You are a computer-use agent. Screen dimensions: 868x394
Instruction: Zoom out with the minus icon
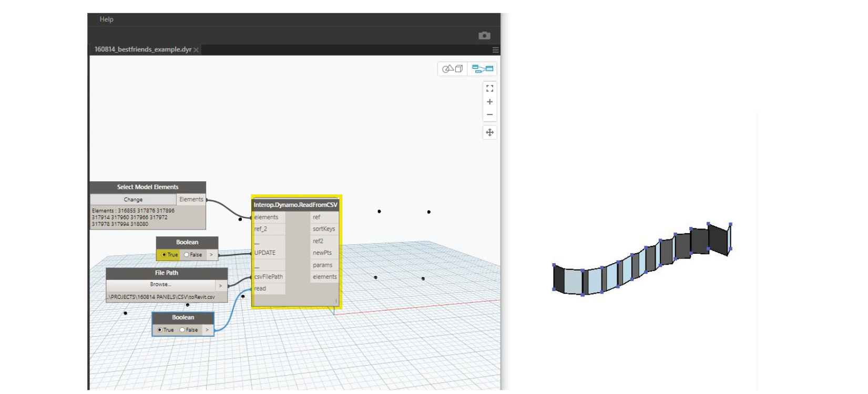tap(489, 115)
